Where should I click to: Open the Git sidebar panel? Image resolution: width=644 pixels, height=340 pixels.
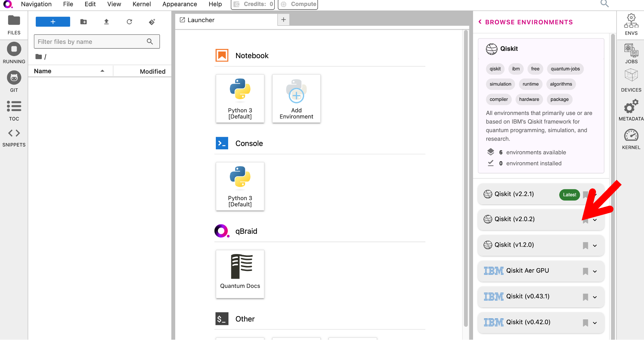pos(14,82)
